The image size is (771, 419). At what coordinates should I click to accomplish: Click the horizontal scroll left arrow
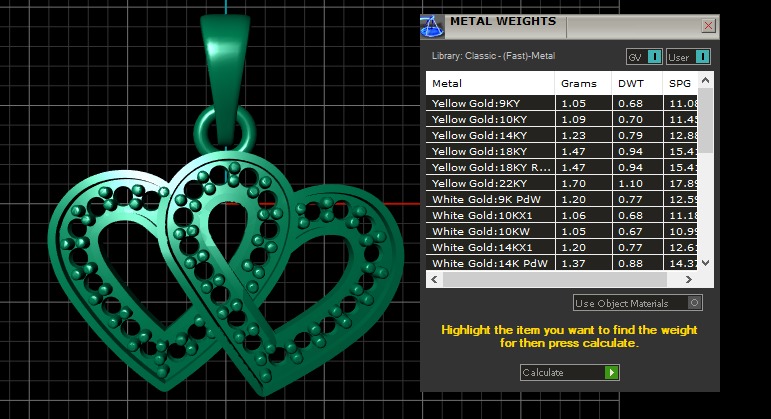click(x=434, y=279)
